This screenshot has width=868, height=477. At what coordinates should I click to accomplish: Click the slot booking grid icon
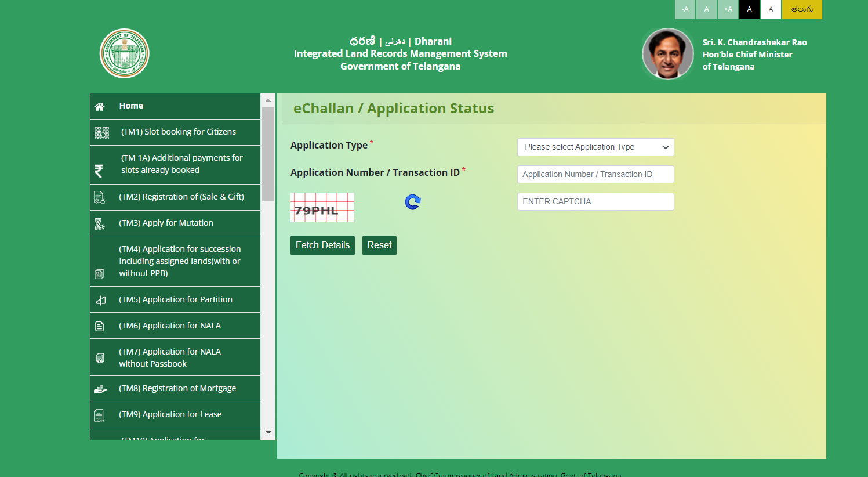(101, 133)
